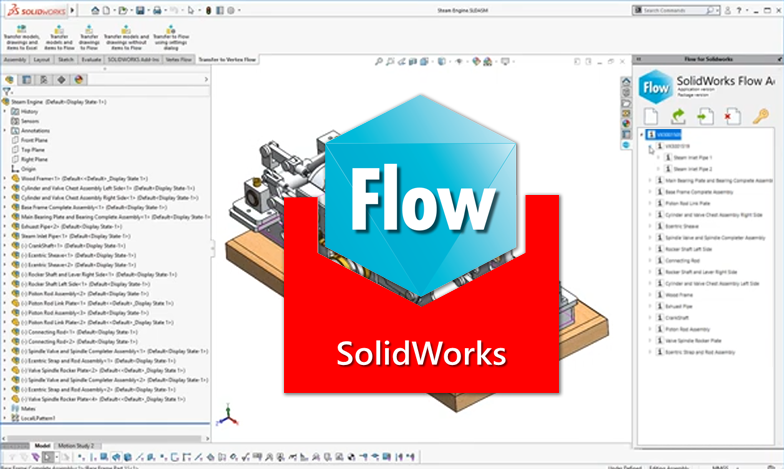Open the FeatureManager design tree tab icon
The width and height of the screenshot is (784, 469).
point(10,80)
